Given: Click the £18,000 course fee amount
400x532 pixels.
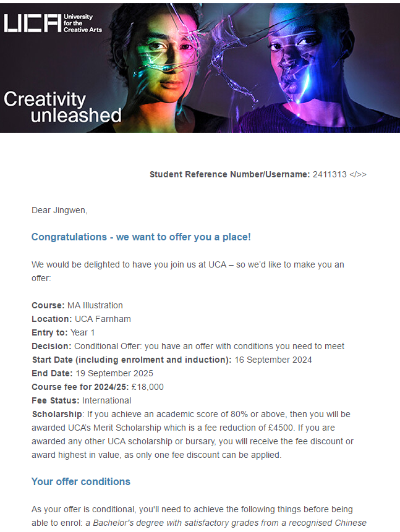Looking at the screenshot, I should pos(147,387).
